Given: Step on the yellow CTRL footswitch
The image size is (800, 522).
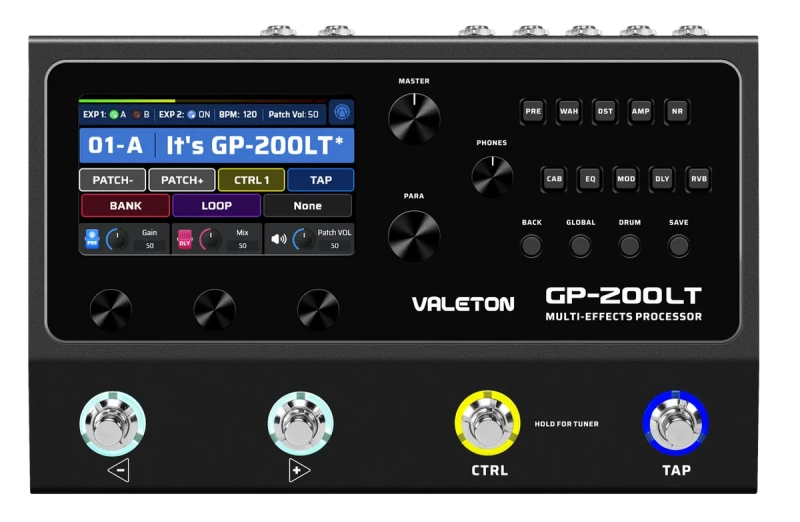Looking at the screenshot, I should [x=488, y=424].
